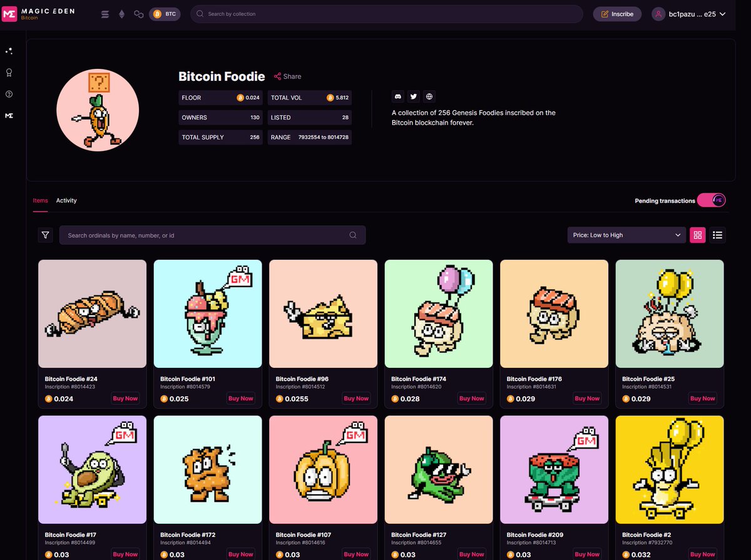Switch to Ethereum chain icon
This screenshot has height=560, width=751.
121,14
